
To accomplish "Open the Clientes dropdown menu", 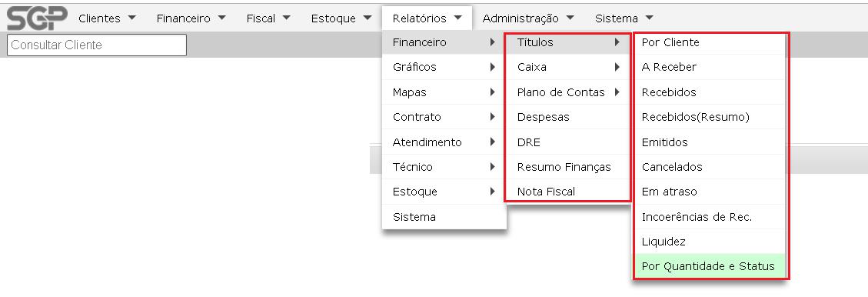I will coord(107,18).
